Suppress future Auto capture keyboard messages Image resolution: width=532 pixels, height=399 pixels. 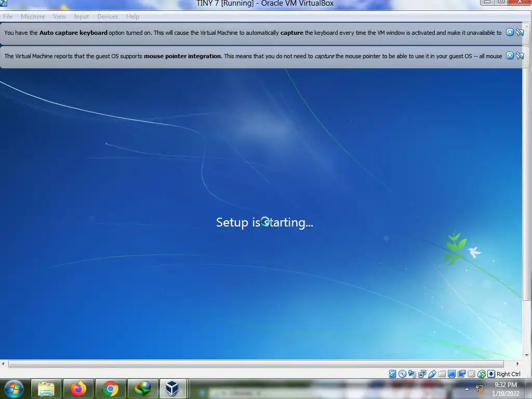(x=520, y=32)
